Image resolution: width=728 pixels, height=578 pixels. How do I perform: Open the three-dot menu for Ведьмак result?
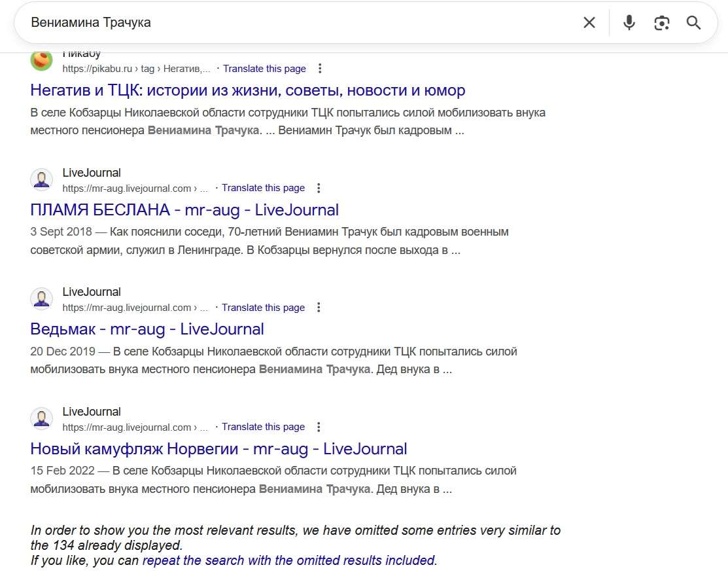(319, 308)
